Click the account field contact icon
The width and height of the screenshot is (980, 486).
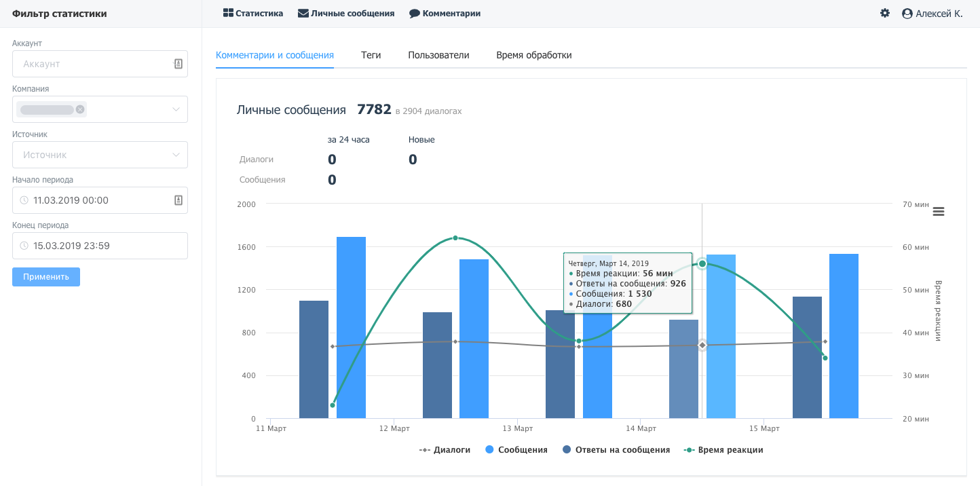[178, 64]
